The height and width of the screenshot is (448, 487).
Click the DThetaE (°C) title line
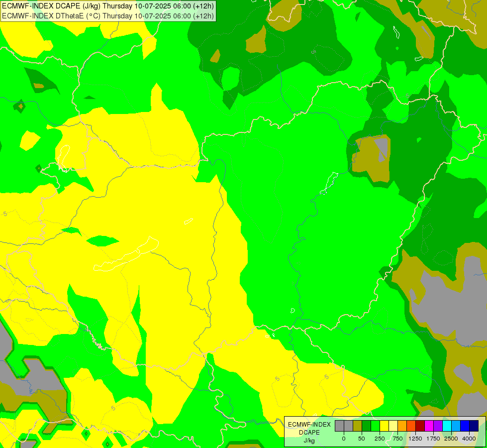(x=108, y=16)
